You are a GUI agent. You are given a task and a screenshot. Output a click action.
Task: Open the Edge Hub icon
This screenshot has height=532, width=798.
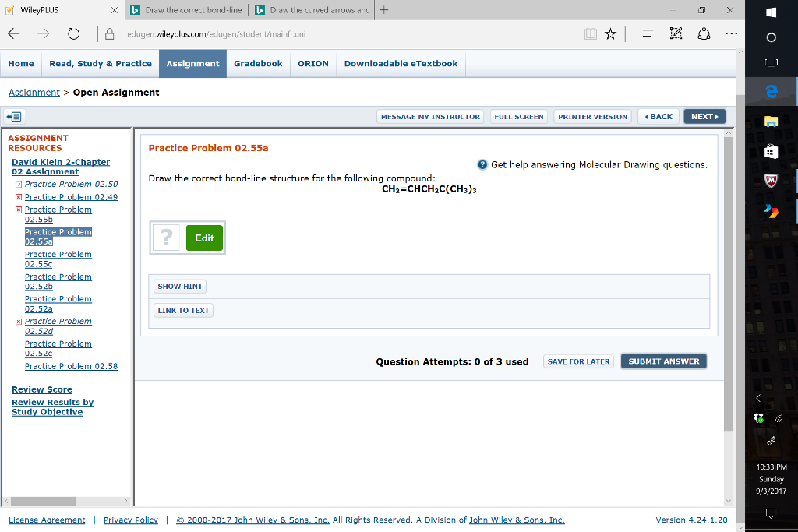click(x=648, y=33)
